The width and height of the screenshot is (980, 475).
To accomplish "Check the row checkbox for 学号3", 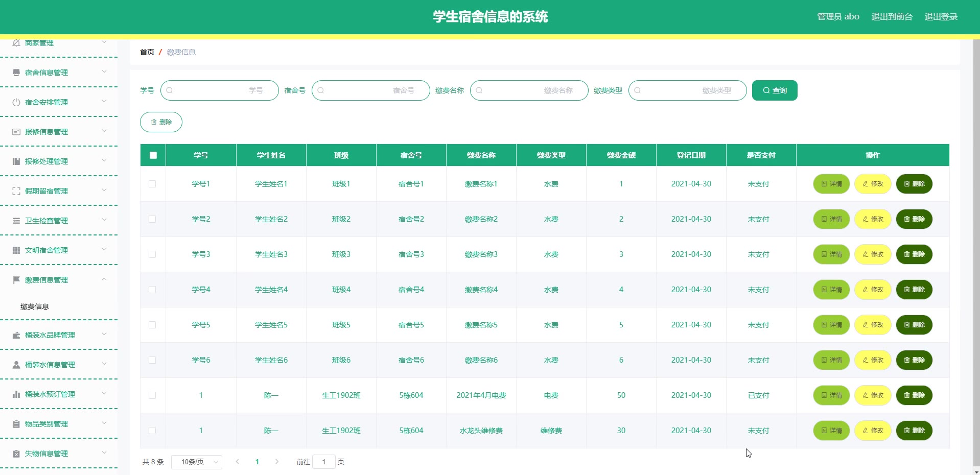I will [x=152, y=254].
